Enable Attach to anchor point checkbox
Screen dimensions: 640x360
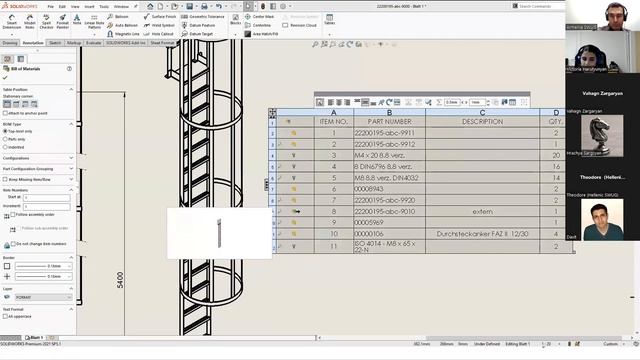pos(5,113)
